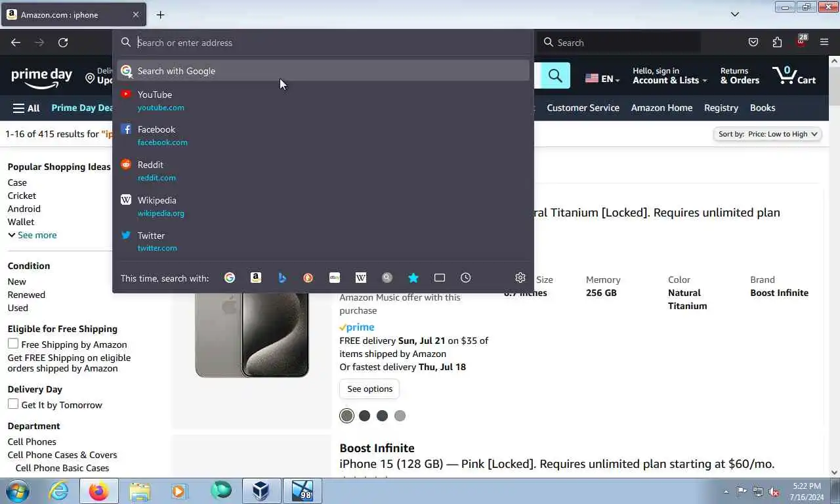Viewport: 840px width, 504px height.
Task: Click the volume speaker tray icon
Action: [x=774, y=492]
